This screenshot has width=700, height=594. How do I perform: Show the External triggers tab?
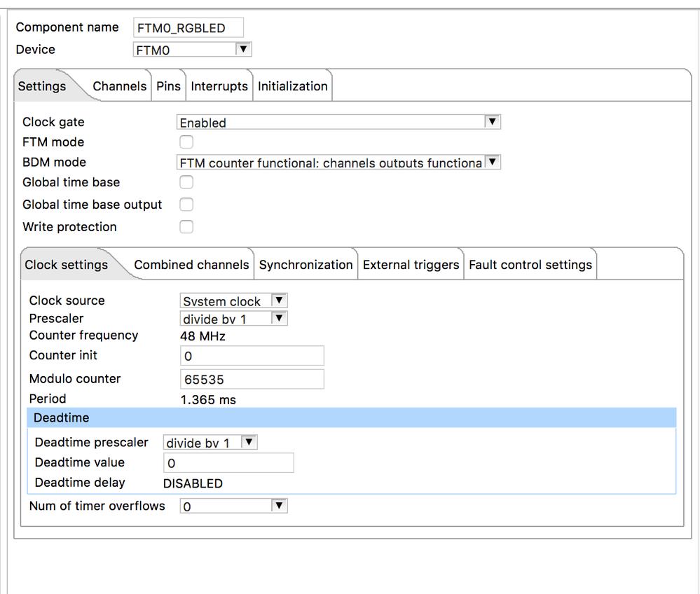[411, 265]
